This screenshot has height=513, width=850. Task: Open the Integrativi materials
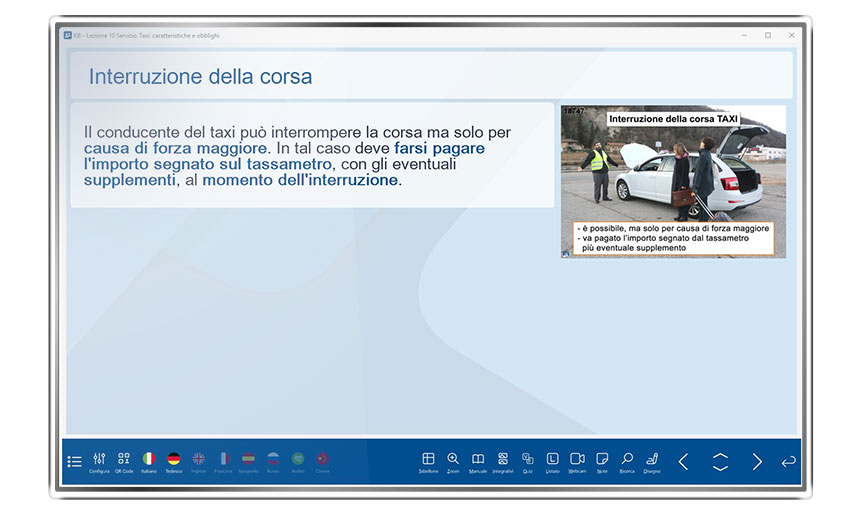503,460
